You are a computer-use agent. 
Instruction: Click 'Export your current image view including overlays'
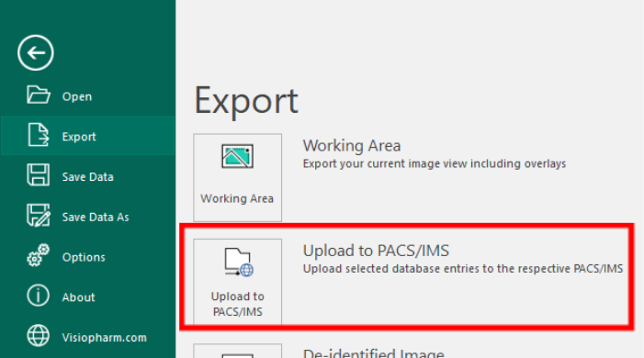coord(435,163)
